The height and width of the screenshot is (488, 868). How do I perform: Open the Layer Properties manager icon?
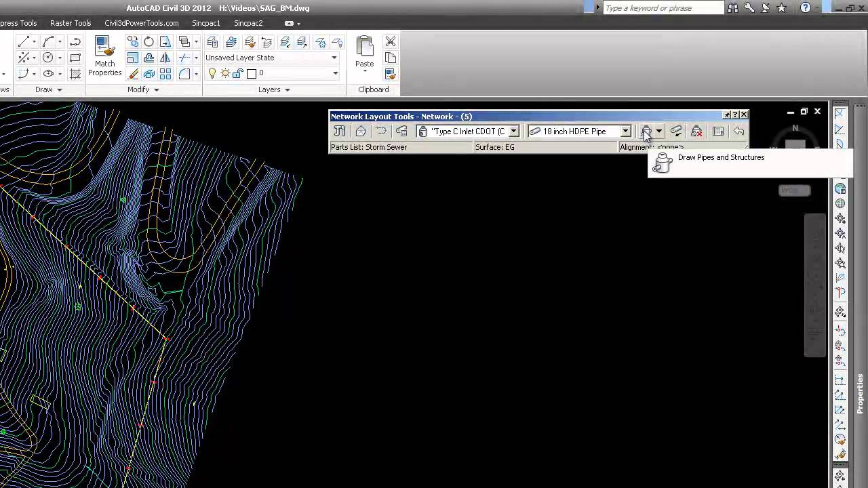[213, 42]
